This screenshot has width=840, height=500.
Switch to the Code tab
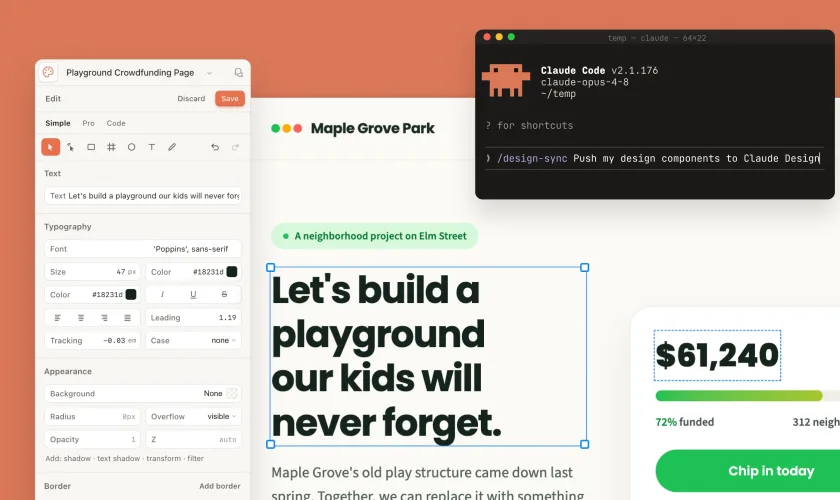click(x=116, y=123)
